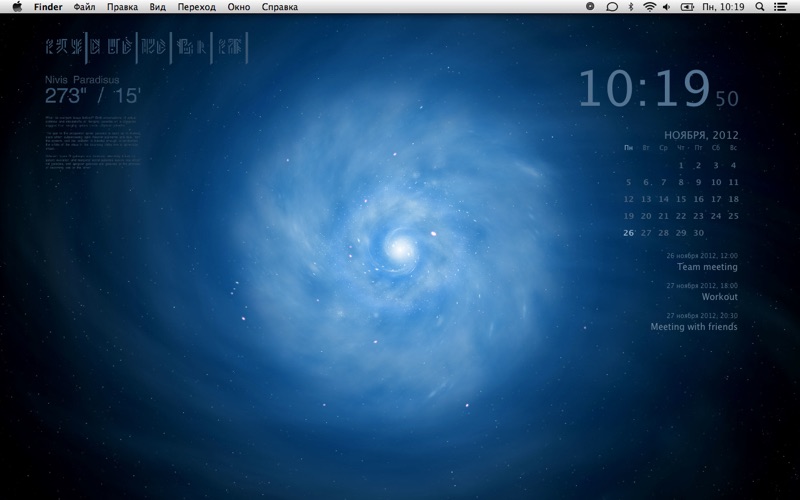Select date 8 in the November calendar
Viewport: 800px width, 500px height.
[681, 182]
